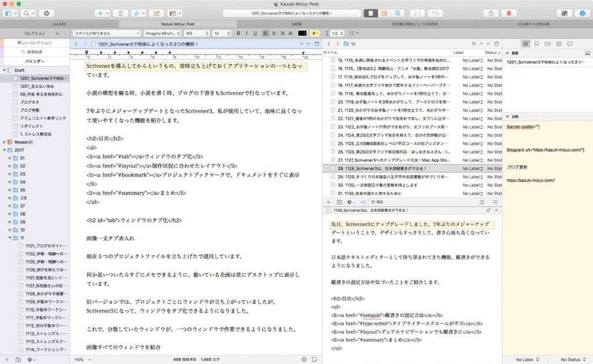Open Inspector snapshots camera tab
593x364 pixels.
559,44
